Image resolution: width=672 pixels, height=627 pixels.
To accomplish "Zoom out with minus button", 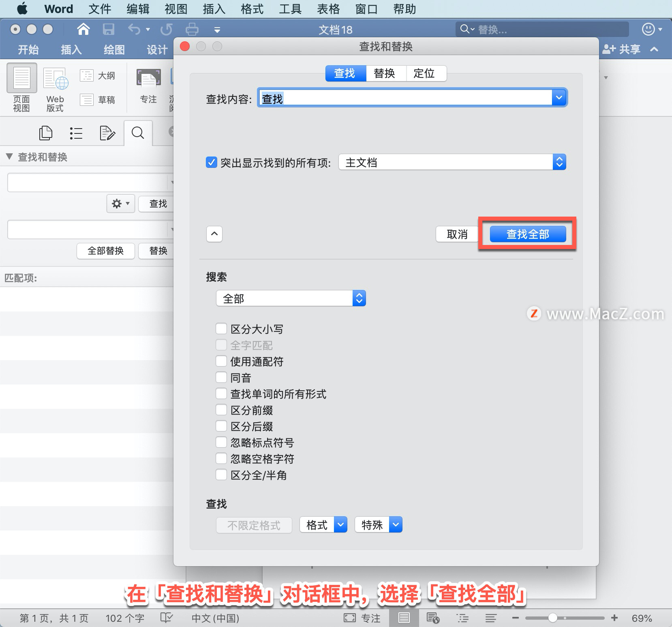I will 516,618.
